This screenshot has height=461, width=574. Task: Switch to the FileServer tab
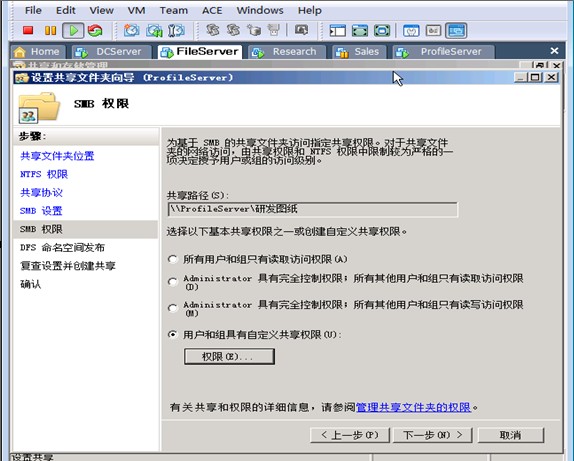pos(200,52)
